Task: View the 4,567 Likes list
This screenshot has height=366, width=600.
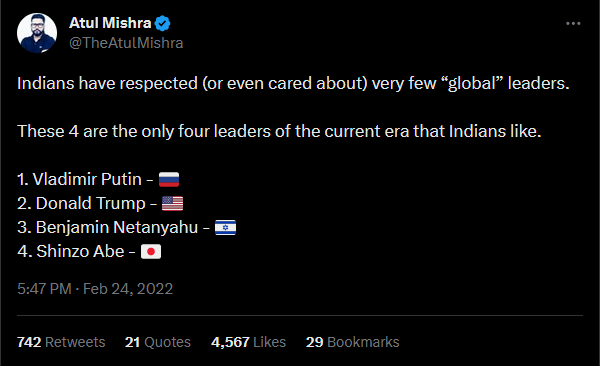Action: coord(248,342)
